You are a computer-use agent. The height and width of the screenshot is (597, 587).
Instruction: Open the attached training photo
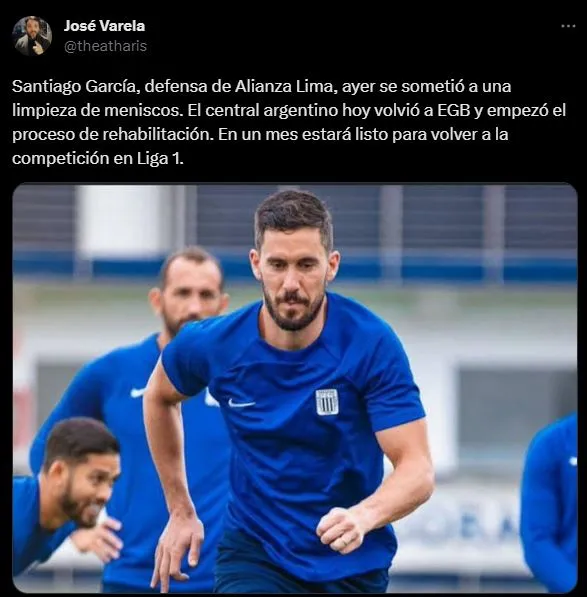coord(295,388)
